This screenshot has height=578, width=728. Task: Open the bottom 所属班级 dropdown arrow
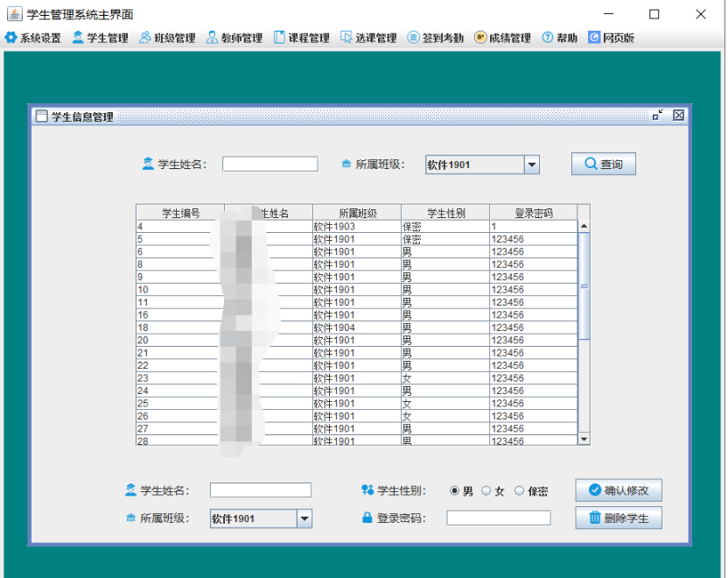[304, 518]
